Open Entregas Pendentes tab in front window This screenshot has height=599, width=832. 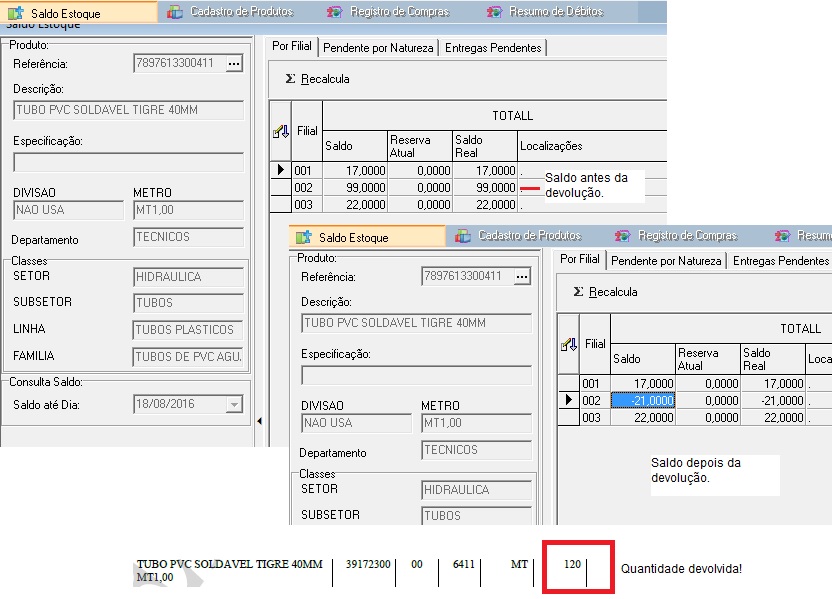point(781,261)
